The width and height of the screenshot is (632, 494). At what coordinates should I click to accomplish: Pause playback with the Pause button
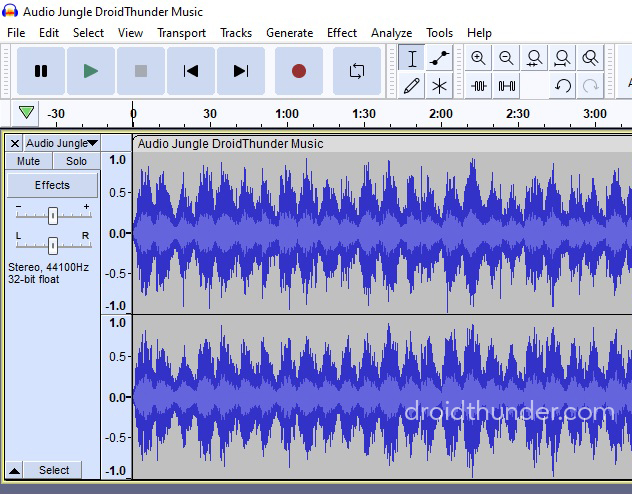click(x=41, y=71)
